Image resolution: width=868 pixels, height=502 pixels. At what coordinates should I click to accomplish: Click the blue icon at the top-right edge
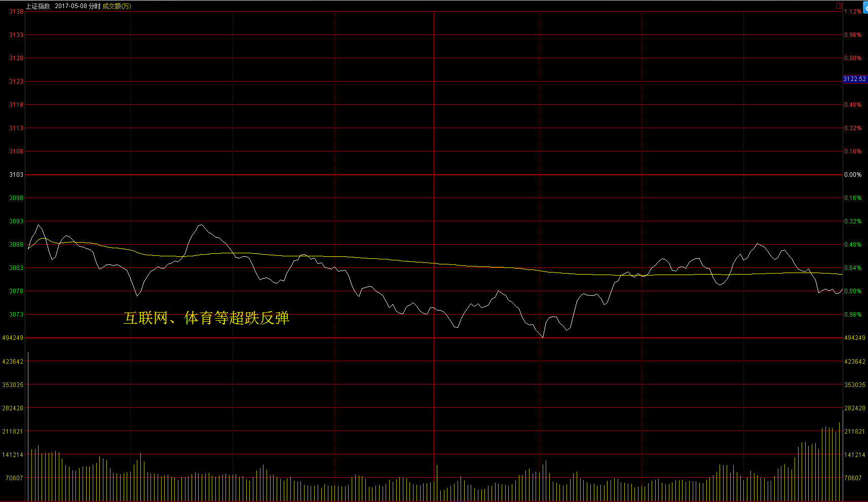pos(865,7)
